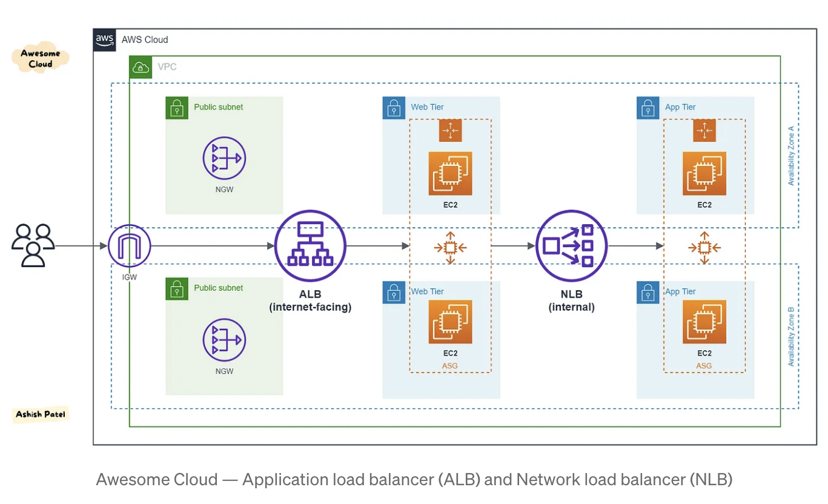Image resolution: width=828 pixels, height=504 pixels.
Task: Click the "IGW" label
Action: [129, 277]
